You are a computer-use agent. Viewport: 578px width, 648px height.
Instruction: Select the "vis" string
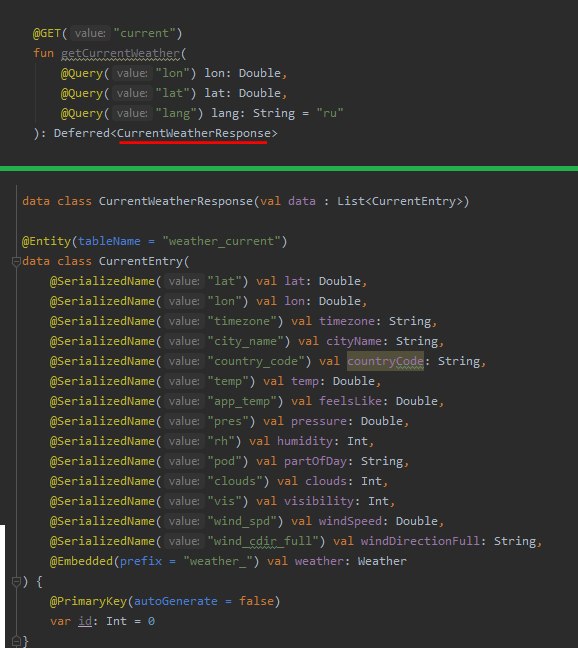[225, 501]
